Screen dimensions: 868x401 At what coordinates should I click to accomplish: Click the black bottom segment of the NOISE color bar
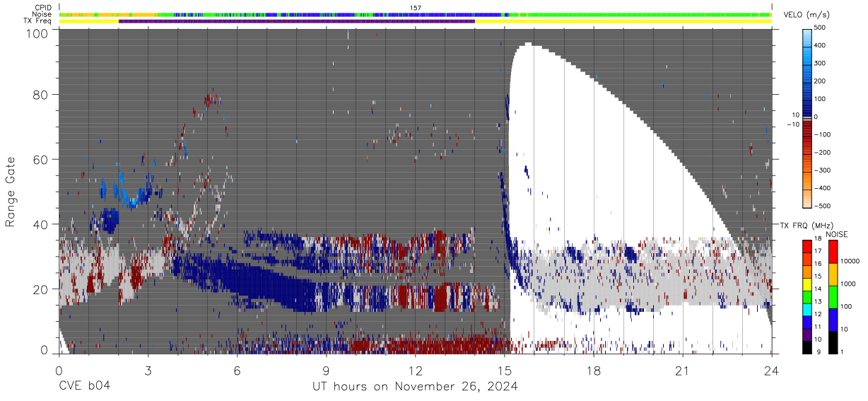click(x=832, y=342)
